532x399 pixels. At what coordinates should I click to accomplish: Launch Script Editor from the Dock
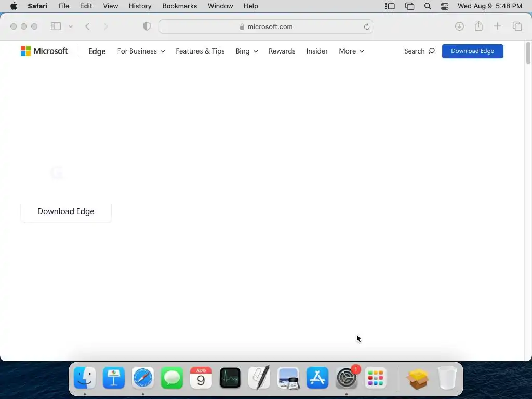pos(259,377)
